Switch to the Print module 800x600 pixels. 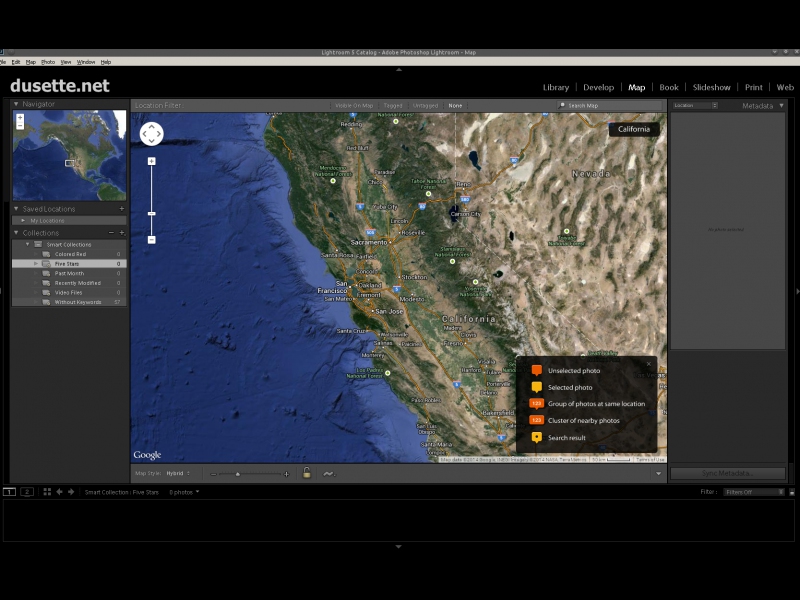click(754, 87)
